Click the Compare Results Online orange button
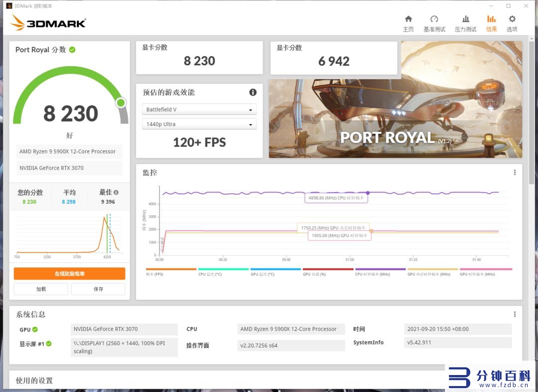The image size is (538, 392). point(69,273)
